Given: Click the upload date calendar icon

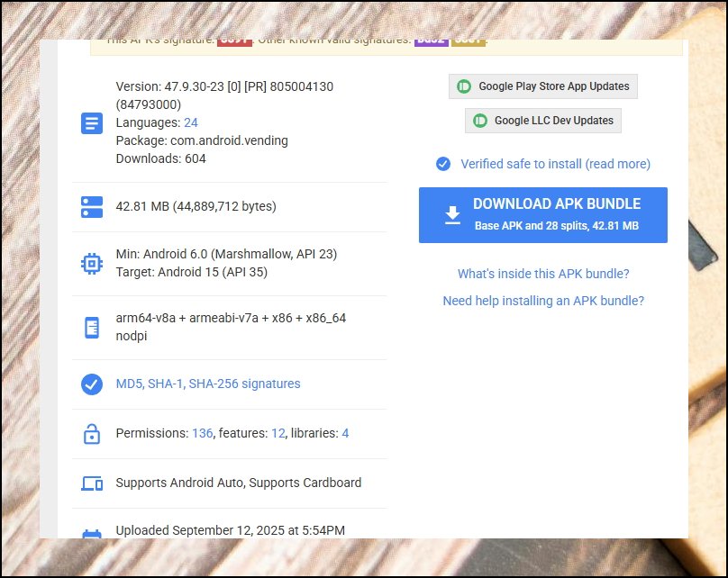Looking at the screenshot, I should [92, 534].
